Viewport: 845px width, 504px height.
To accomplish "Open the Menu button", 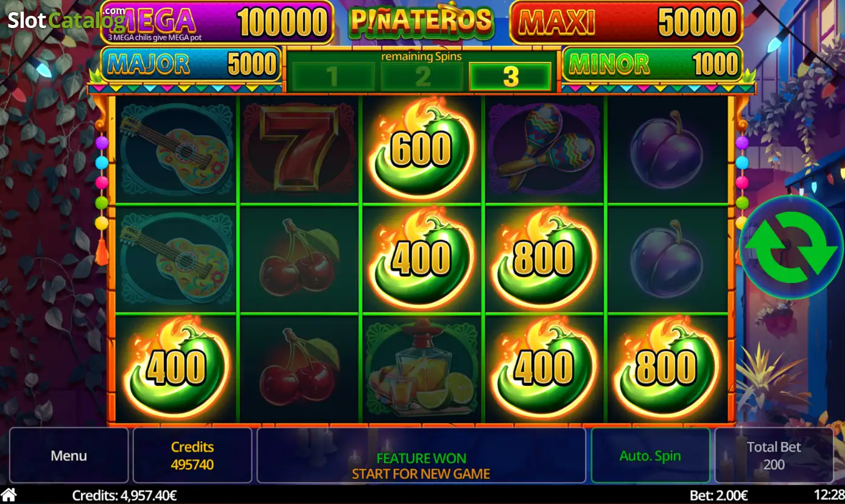I will pos(69,455).
